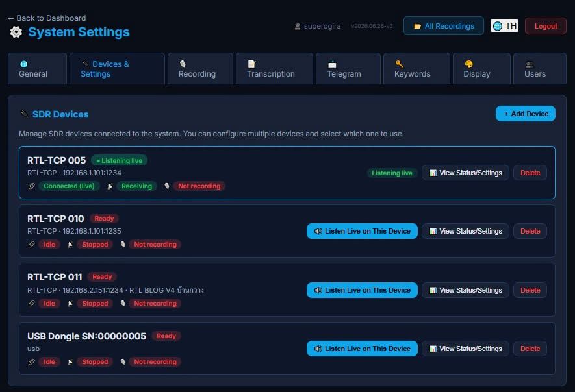This screenshot has height=392, width=575.
Task: Listen live on USB Dongle SN:00000005
Action: pos(362,349)
